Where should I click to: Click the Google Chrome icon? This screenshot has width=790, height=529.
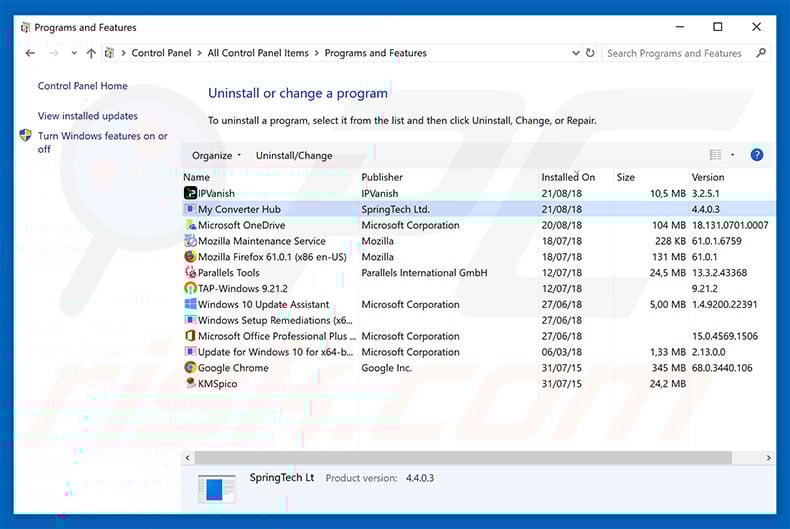(x=190, y=367)
